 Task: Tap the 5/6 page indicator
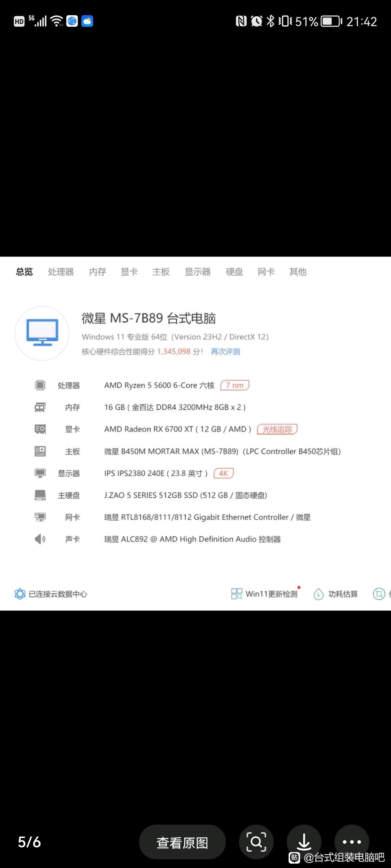point(29,842)
